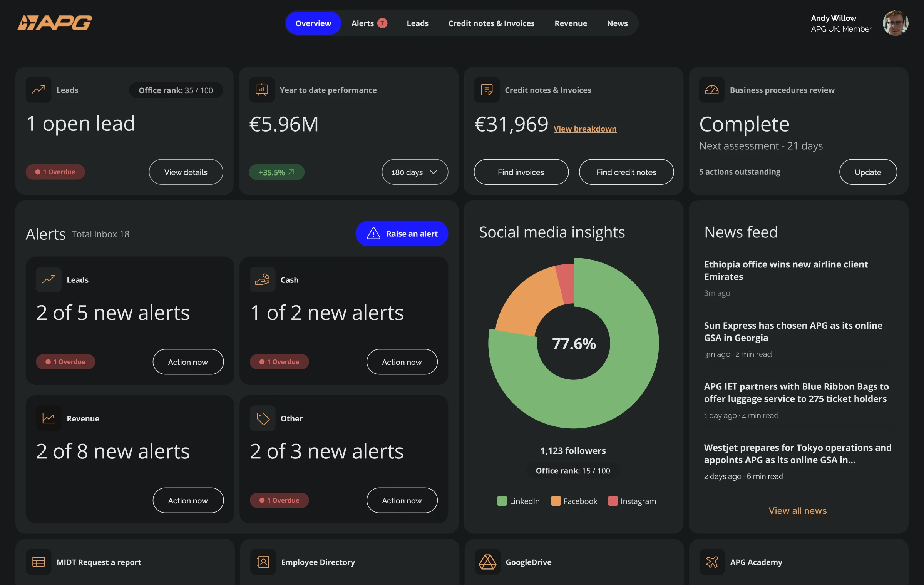Click the Other tag icon in Alerts
The height and width of the screenshot is (585, 924).
(x=262, y=418)
